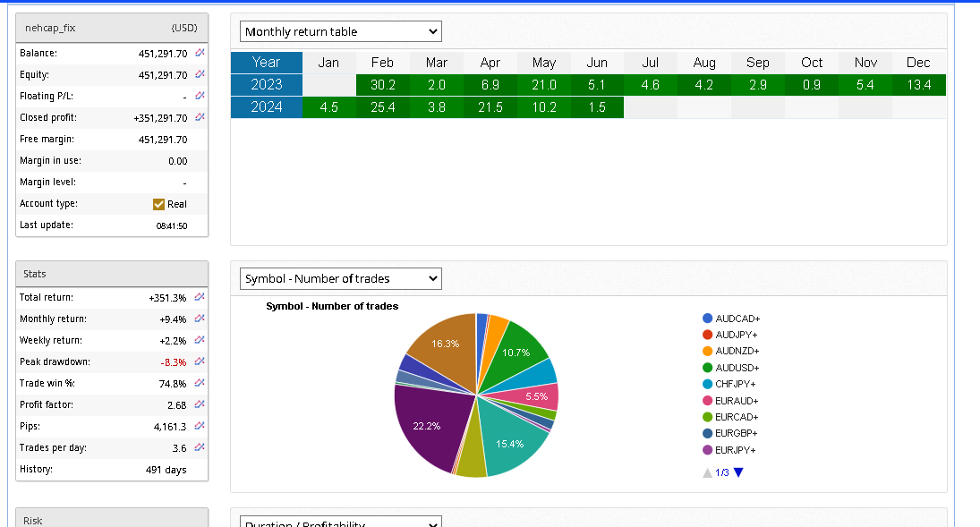Click the AUDUSD+ legend entry

pos(737,368)
